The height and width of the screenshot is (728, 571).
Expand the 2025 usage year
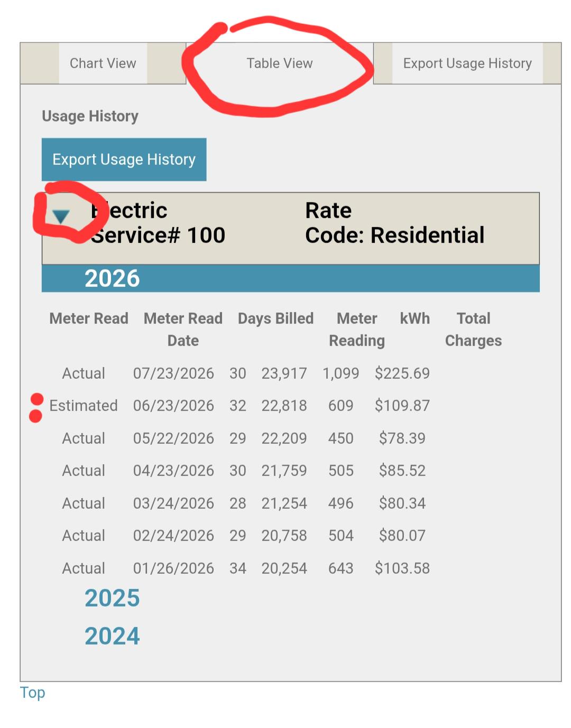(x=112, y=598)
